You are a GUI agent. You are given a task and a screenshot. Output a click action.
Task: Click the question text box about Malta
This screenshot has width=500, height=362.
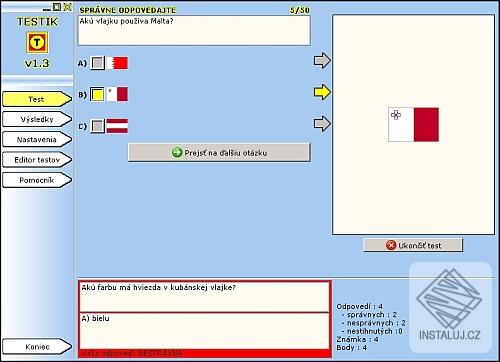coord(194,30)
